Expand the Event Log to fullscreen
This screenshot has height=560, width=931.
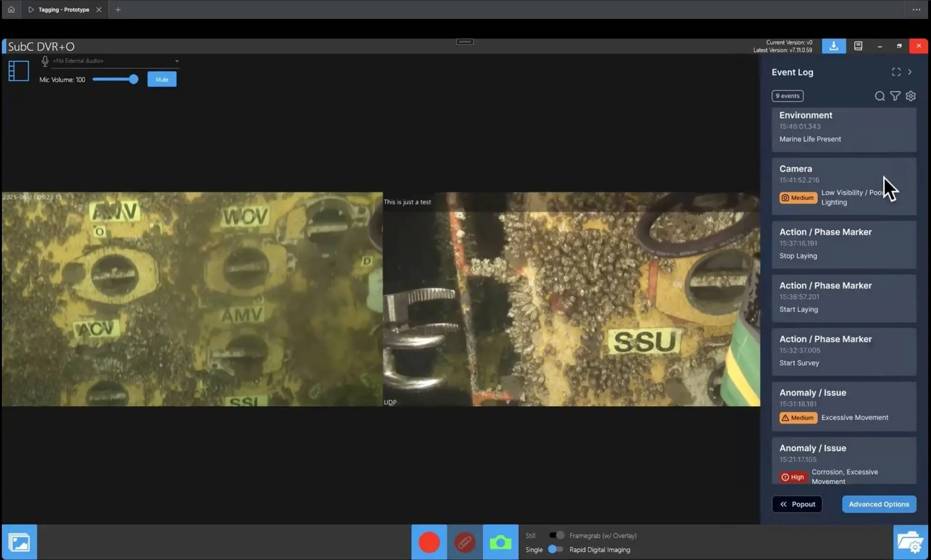(896, 72)
